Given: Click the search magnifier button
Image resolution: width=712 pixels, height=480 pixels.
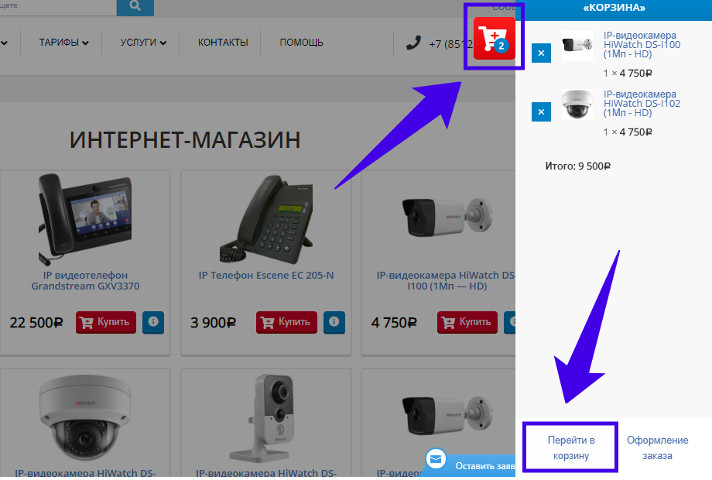Looking at the screenshot, I should pyautogui.click(x=135, y=7).
